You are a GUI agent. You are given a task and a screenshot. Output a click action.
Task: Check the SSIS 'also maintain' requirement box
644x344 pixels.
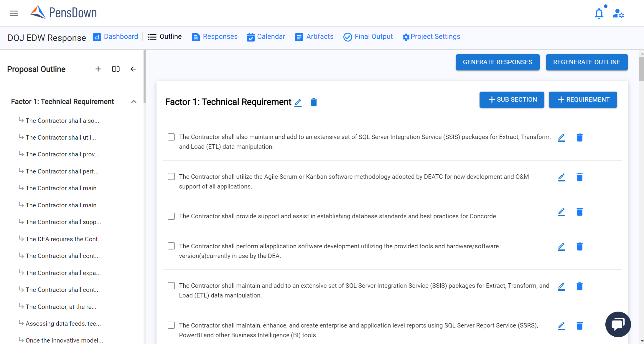(171, 137)
